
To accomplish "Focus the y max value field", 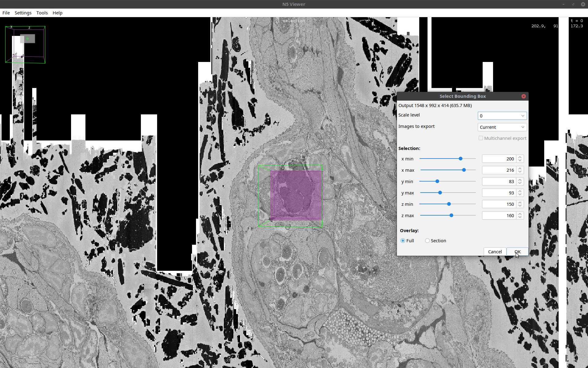I will coord(499,193).
